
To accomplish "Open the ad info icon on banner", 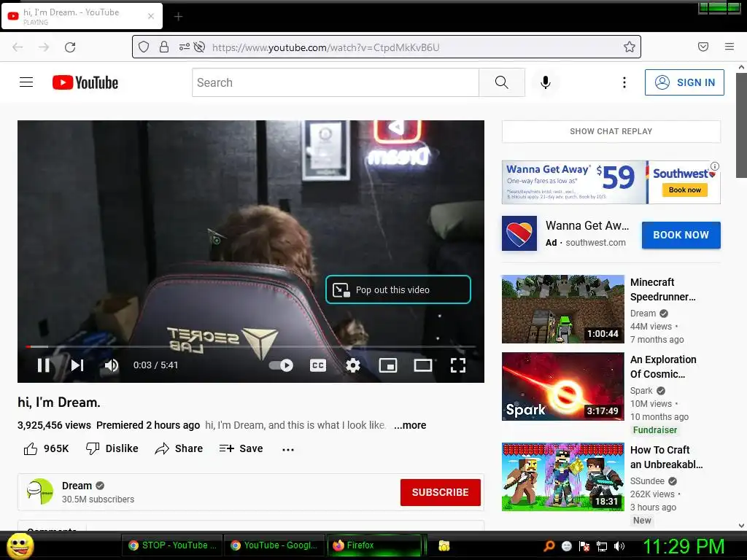I will coord(715,166).
